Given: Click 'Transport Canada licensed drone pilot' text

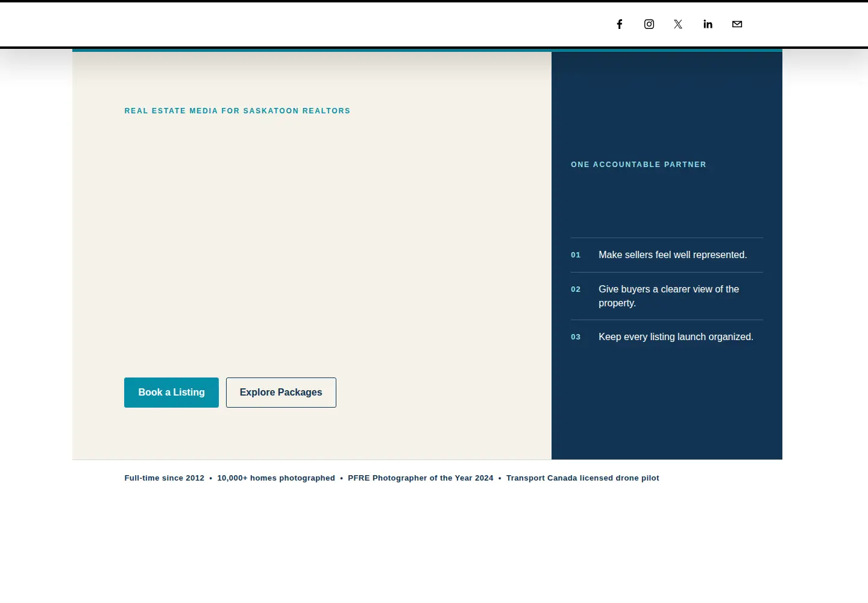Looking at the screenshot, I should [x=582, y=478].
